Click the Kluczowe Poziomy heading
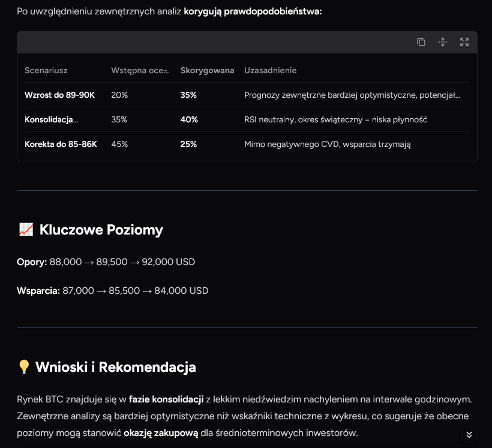The height and width of the screenshot is (448, 492). pos(101,230)
